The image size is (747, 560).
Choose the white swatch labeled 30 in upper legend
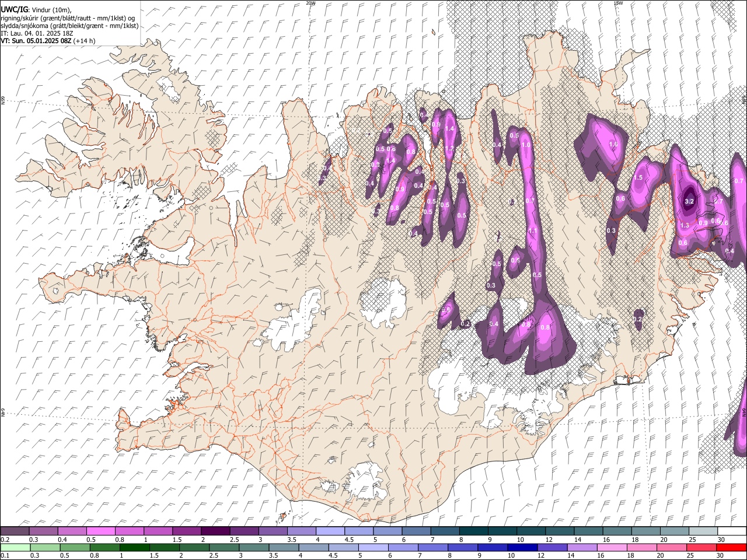coord(731,531)
